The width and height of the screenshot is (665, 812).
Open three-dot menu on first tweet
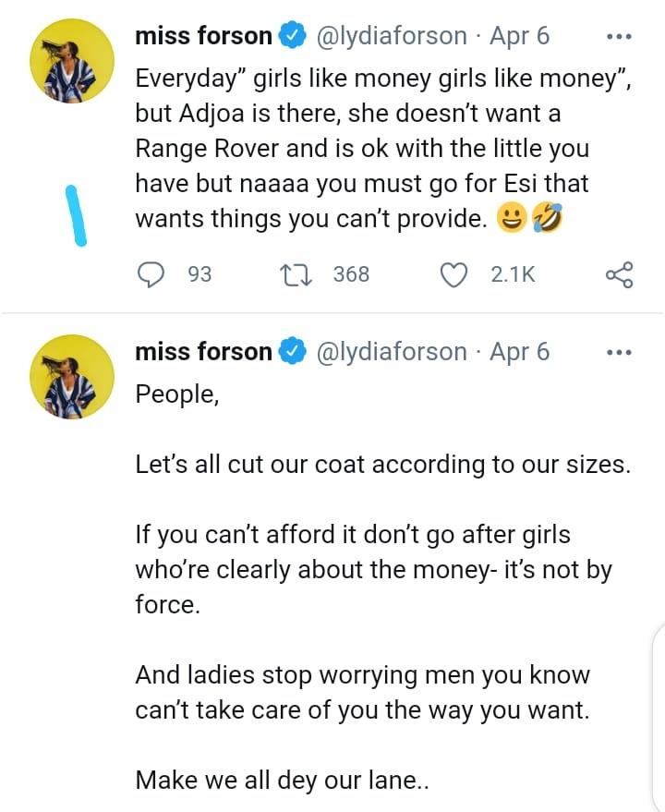coord(618,37)
